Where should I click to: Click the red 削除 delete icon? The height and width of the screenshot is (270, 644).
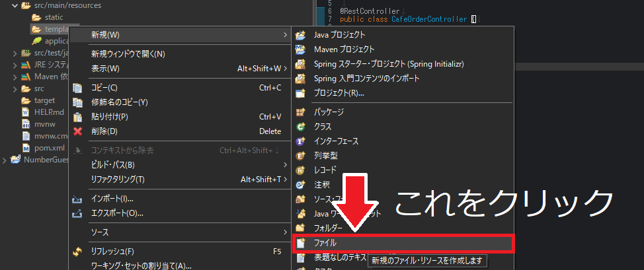click(78, 131)
